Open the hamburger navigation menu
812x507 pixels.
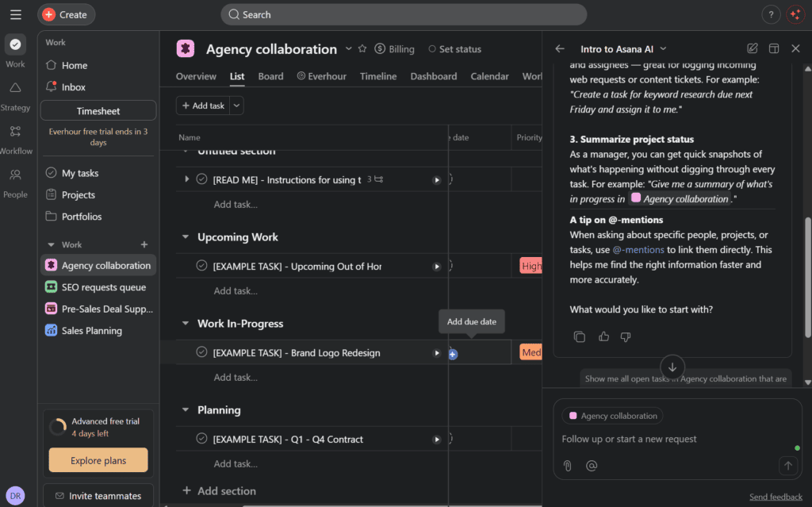16,14
